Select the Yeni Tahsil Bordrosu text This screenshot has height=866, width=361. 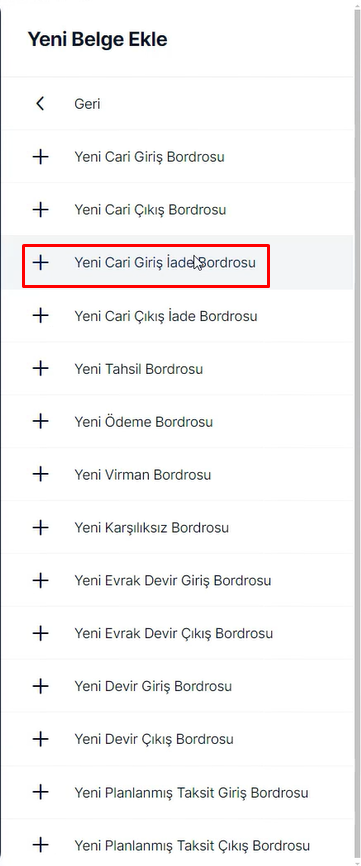click(x=139, y=369)
